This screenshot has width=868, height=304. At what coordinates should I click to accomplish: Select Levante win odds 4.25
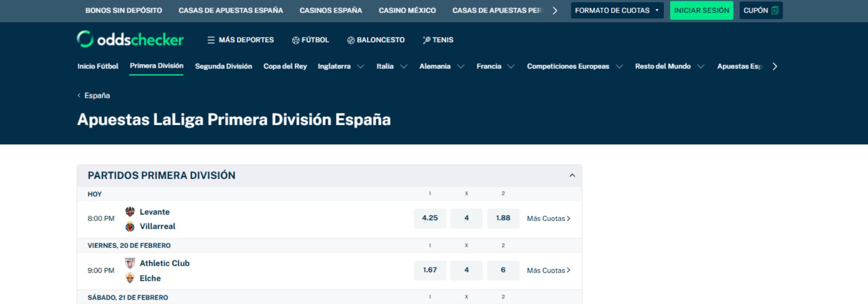pyautogui.click(x=430, y=218)
